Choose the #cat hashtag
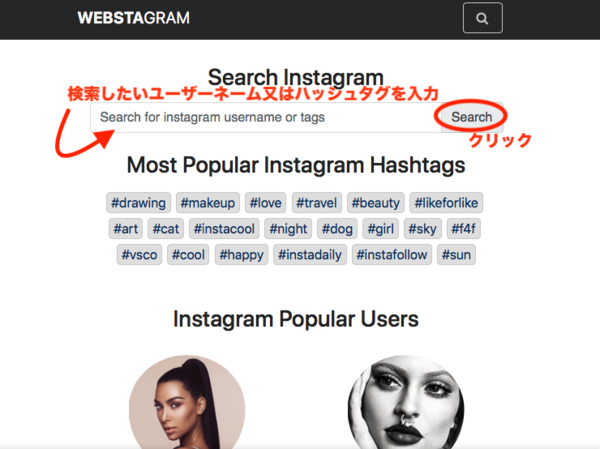Viewport: 600px width, 449px height. (x=166, y=229)
